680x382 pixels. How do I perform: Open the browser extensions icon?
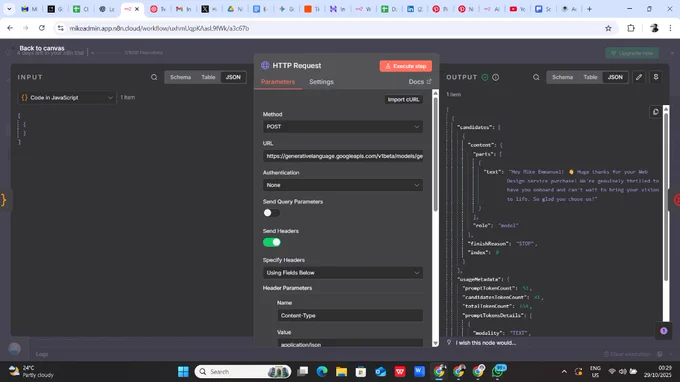(631, 28)
